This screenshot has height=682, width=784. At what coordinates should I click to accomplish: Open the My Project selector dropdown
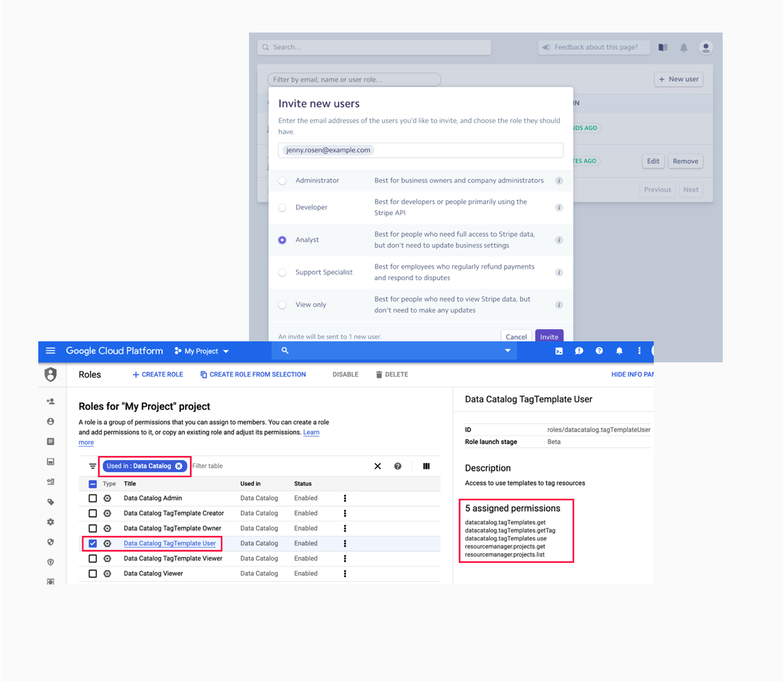coord(202,351)
